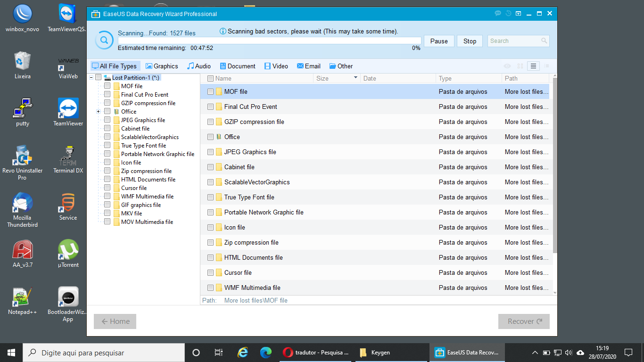Open the Windows Start menu

point(11,353)
